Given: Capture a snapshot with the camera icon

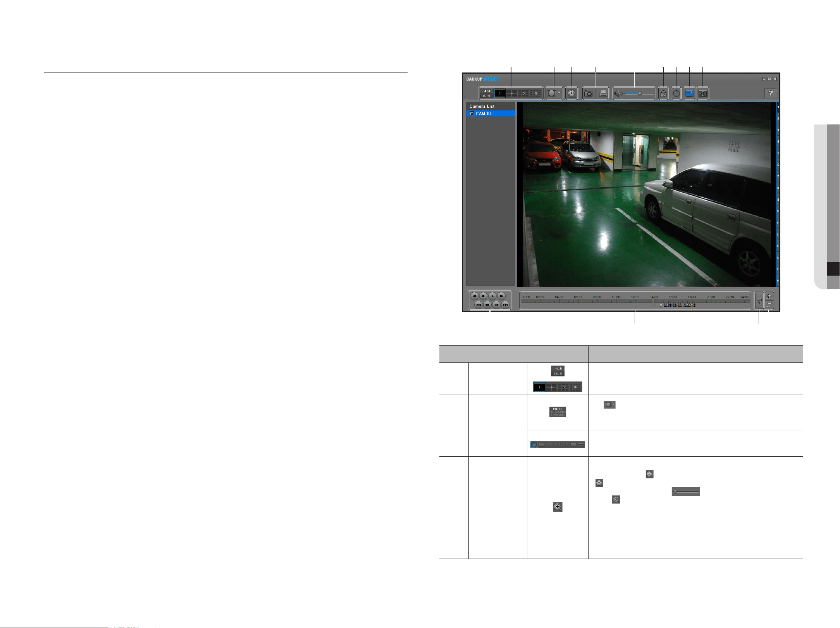Looking at the screenshot, I should click(x=588, y=94).
